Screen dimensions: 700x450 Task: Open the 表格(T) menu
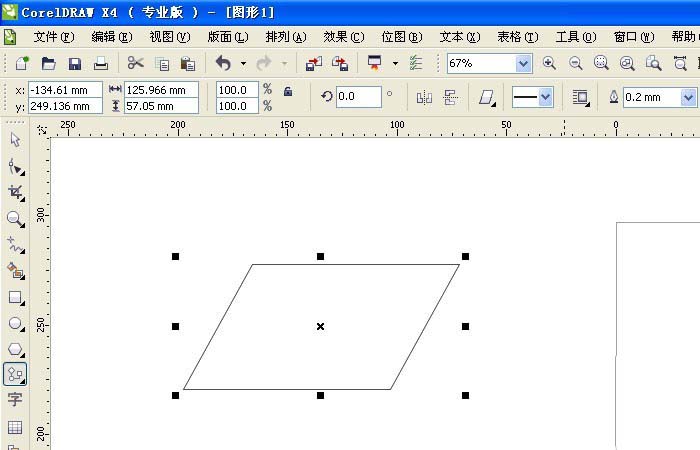pyautogui.click(x=518, y=37)
